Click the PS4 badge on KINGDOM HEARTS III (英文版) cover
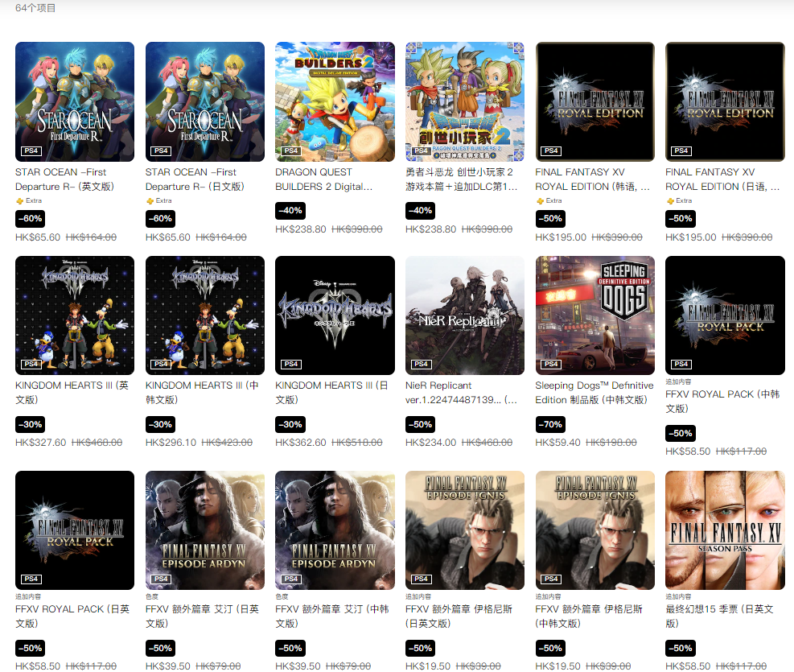794x672 pixels. [31, 364]
